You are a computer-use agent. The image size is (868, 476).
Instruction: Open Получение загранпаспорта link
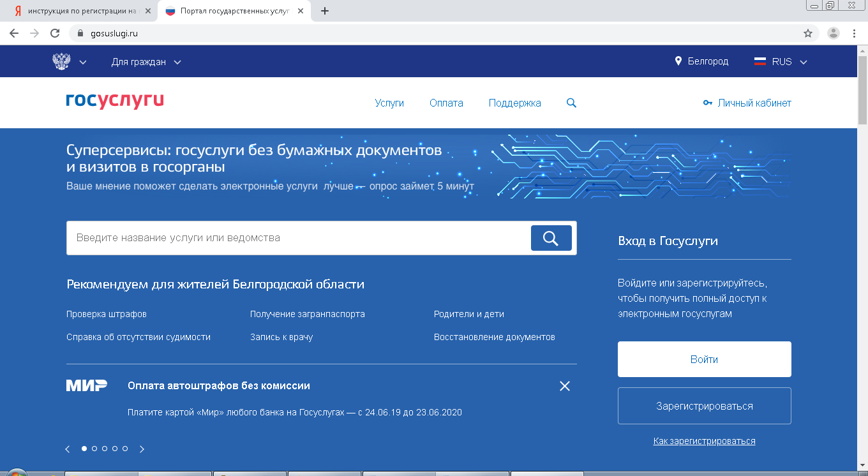click(x=308, y=314)
